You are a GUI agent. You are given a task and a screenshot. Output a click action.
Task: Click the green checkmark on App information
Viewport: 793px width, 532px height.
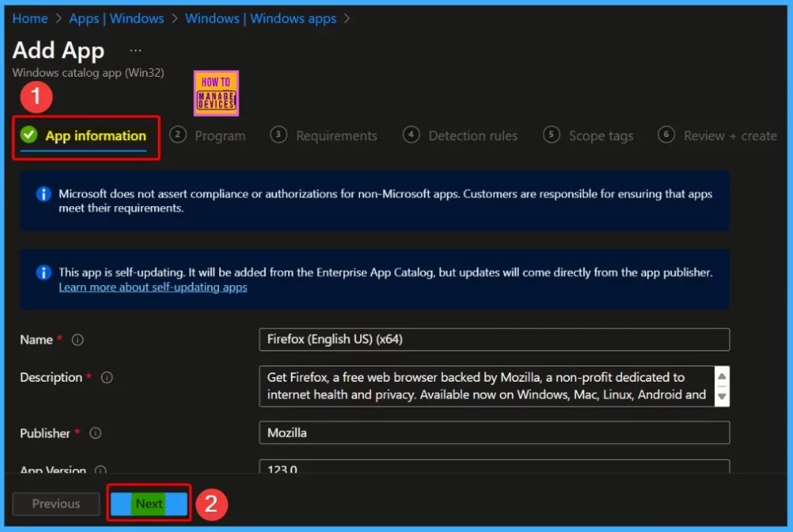pos(29,135)
